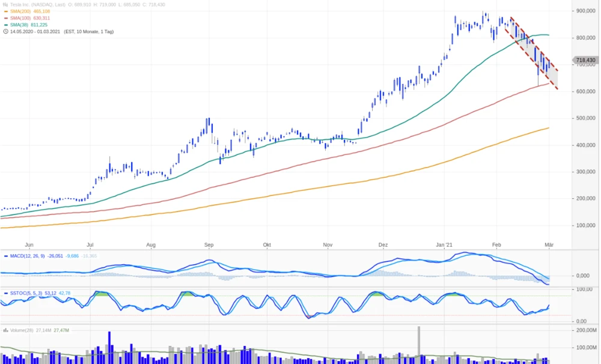Click the Sep label on the time axis
601x364 pixels.
209,244
